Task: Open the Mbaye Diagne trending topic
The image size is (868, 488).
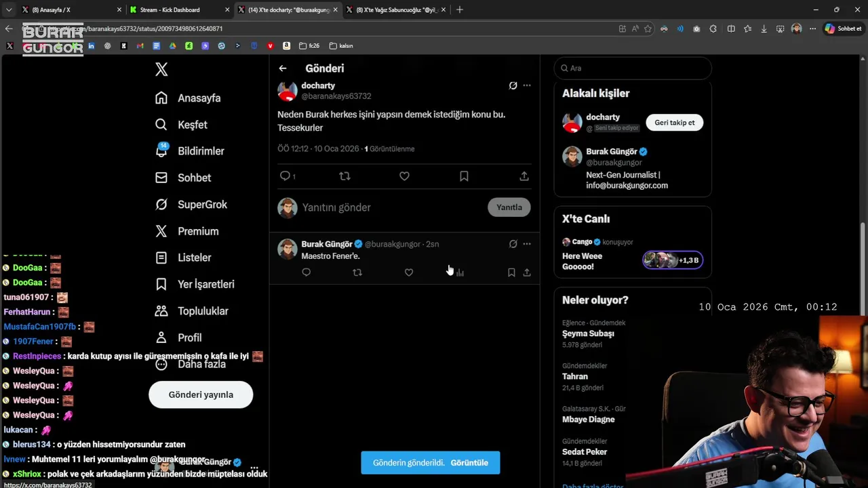Action: click(x=588, y=419)
